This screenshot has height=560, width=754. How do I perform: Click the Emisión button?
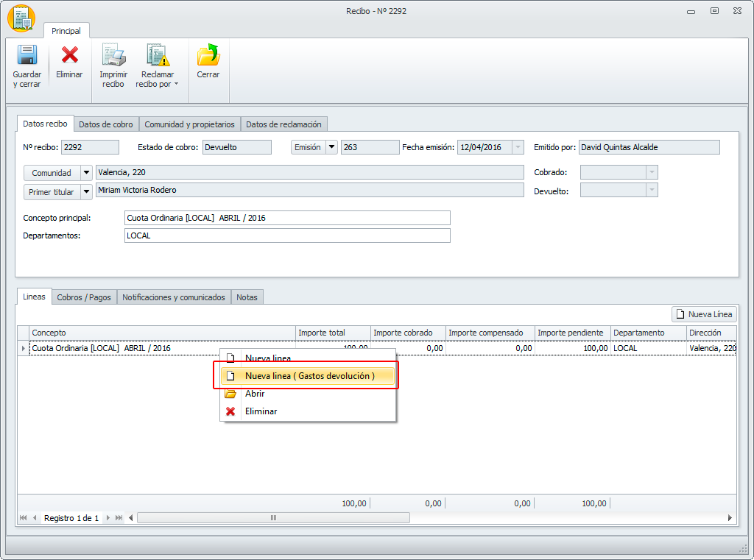pos(308,147)
